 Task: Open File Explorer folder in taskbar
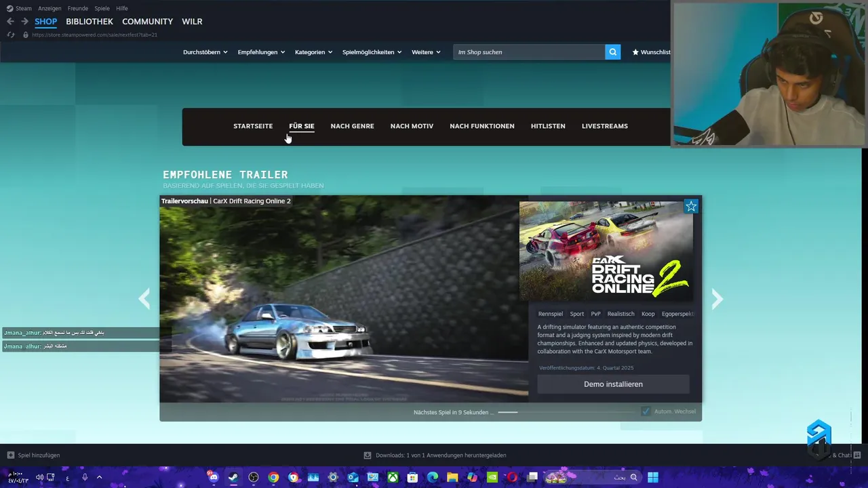pyautogui.click(x=452, y=477)
